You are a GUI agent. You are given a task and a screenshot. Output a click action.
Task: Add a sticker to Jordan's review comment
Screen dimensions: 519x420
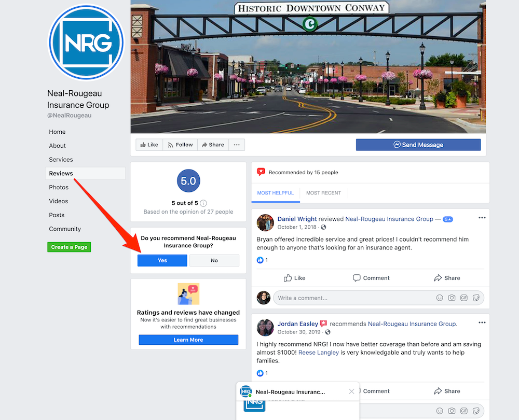476,411
